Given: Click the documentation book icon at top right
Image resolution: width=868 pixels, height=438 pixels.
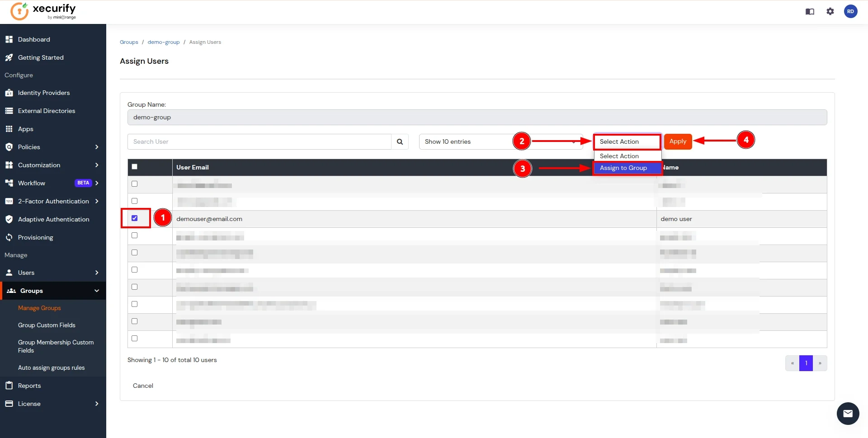Looking at the screenshot, I should 810,11.
